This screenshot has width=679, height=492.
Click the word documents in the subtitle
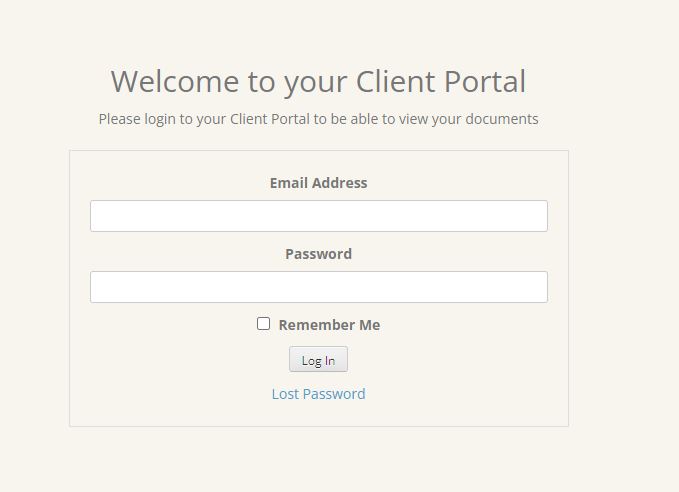[498, 119]
